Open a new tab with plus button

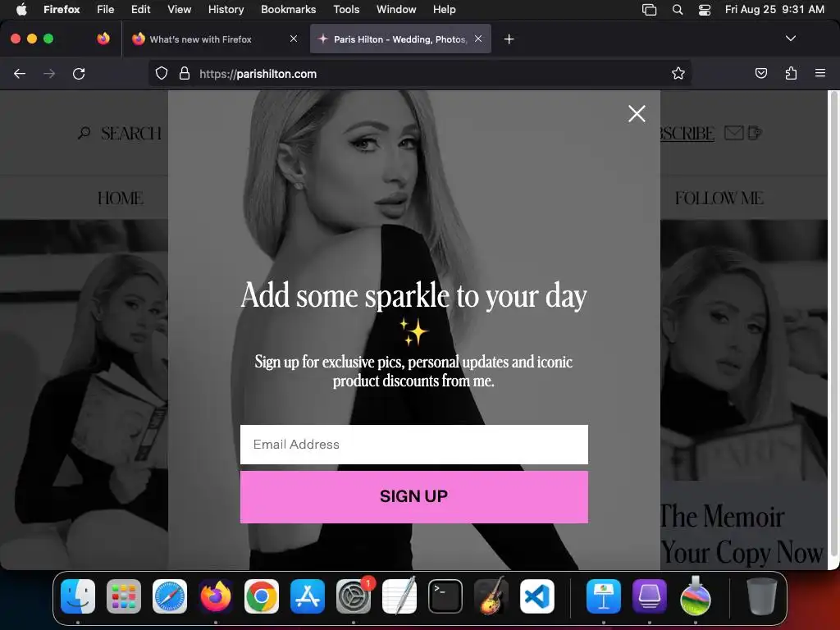pyautogui.click(x=509, y=39)
